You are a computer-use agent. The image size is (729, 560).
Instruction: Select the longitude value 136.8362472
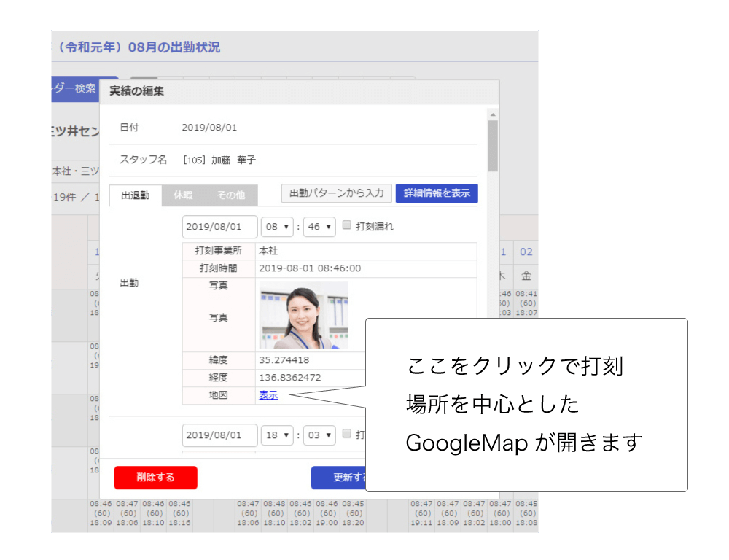point(290,377)
